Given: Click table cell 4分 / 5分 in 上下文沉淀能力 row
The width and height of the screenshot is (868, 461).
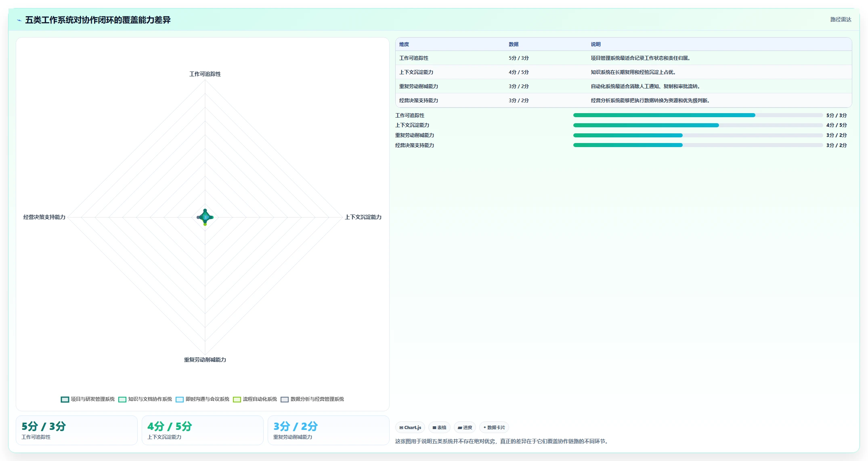Looking at the screenshot, I should [519, 72].
